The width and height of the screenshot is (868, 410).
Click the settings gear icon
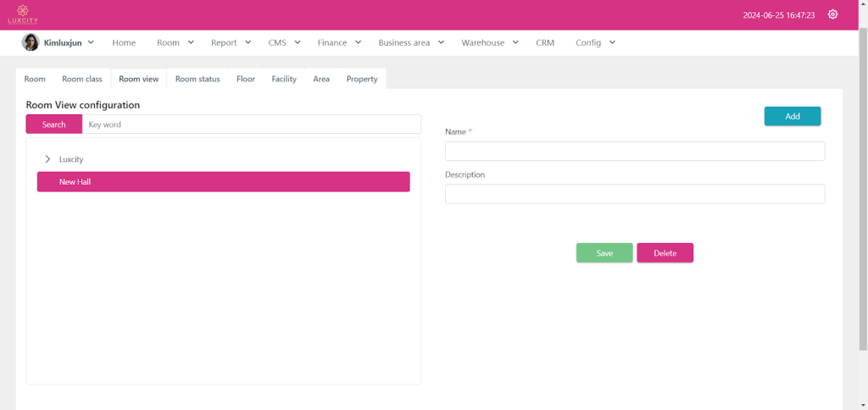[x=832, y=14]
